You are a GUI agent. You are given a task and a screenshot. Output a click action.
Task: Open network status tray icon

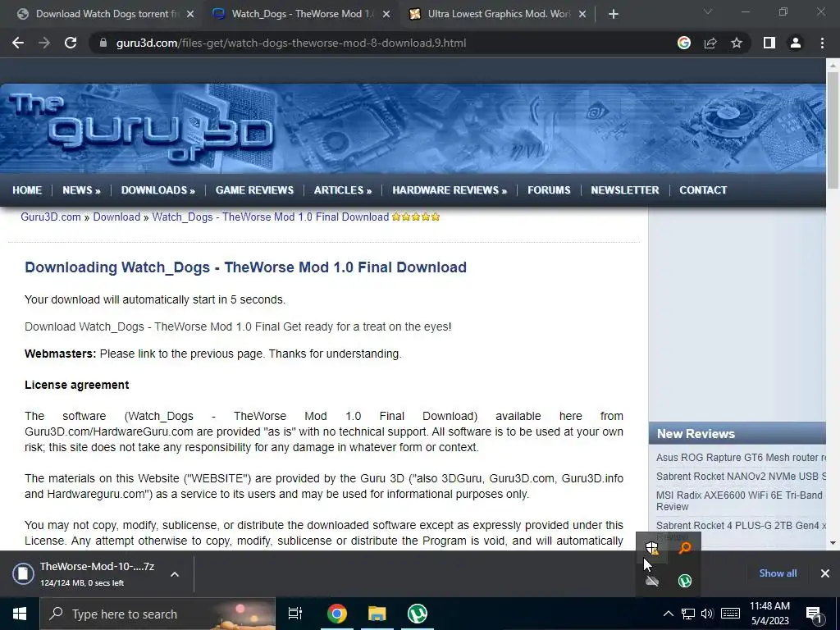(688, 614)
